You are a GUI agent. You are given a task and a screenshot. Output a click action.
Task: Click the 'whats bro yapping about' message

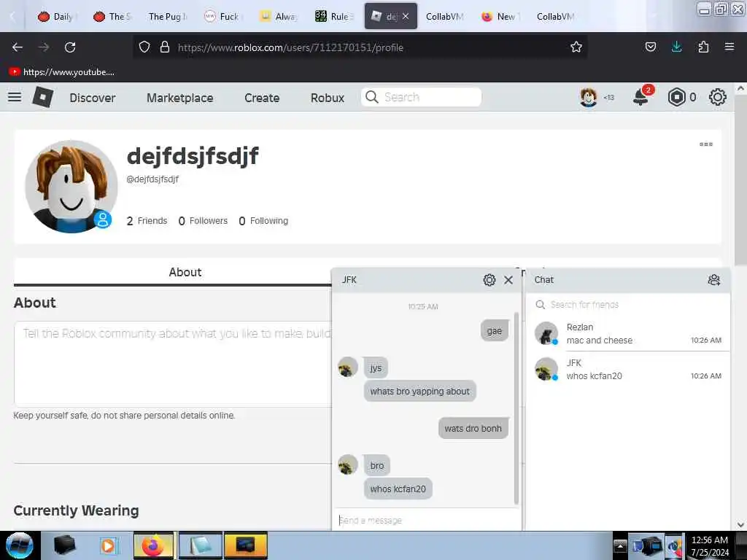point(419,392)
